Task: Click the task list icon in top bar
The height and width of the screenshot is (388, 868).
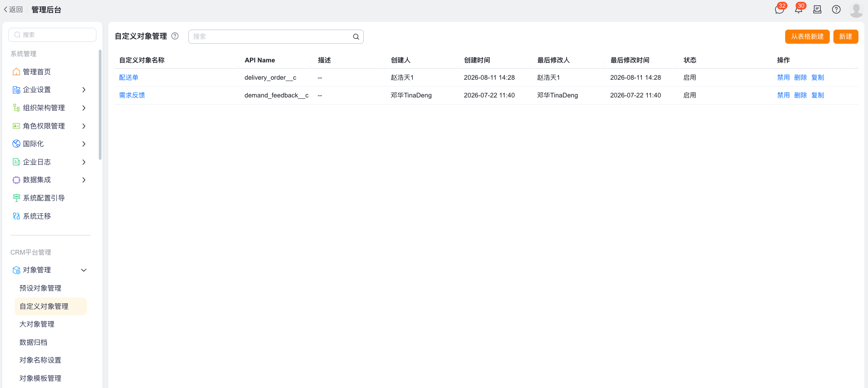Action: pos(817,10)
